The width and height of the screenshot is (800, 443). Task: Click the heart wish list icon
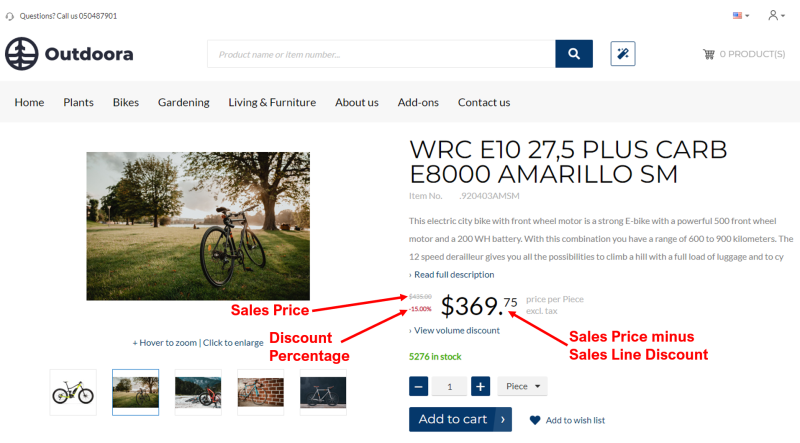point(535,420)
